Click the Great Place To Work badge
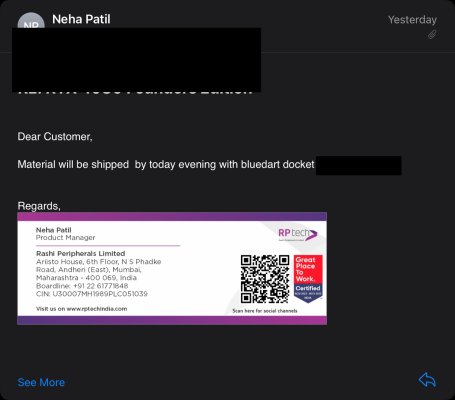Image resolution: width=455 pixels, height=400 pixels. coord(308,279)
